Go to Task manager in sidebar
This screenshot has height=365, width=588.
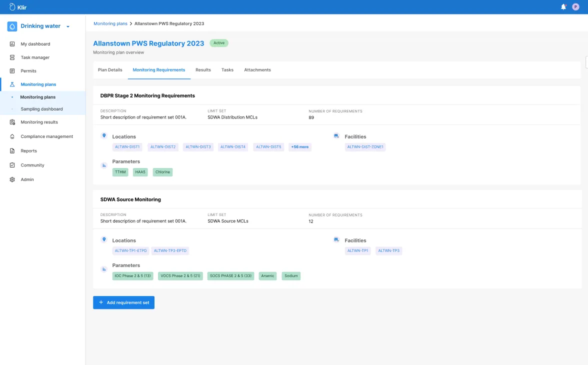click(x=35, y=57)
